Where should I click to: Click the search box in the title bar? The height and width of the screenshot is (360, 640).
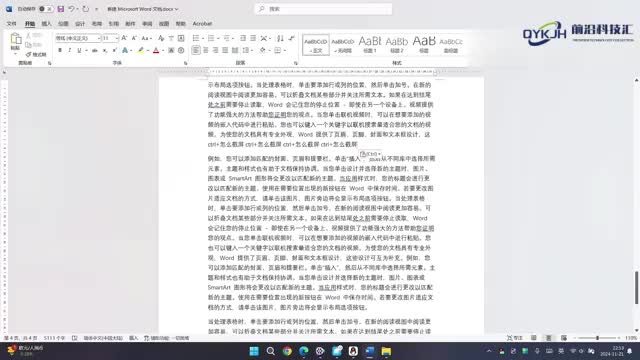(x=323, y=9)
